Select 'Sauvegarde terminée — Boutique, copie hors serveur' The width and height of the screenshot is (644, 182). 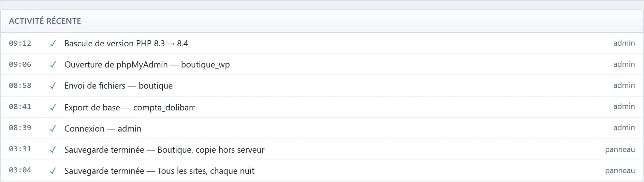pos(164,150)
